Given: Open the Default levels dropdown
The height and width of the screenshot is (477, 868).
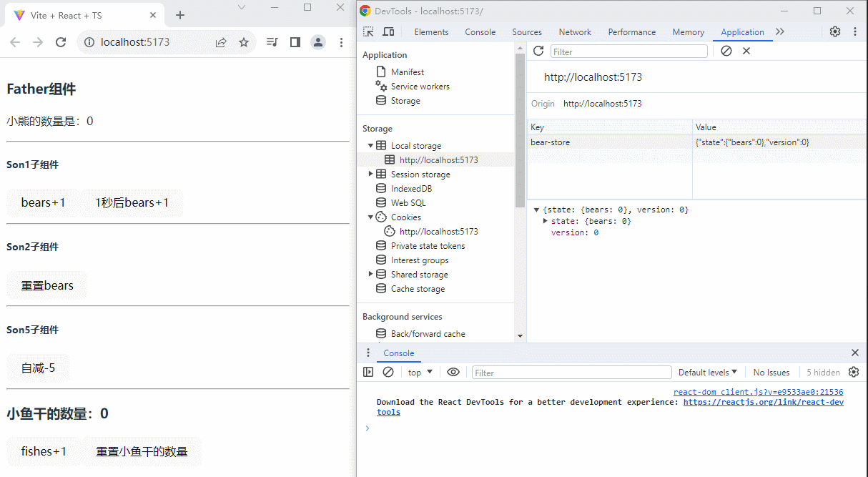Looking at the screenshot, I should pyautogui.click(x=707, y=372).
